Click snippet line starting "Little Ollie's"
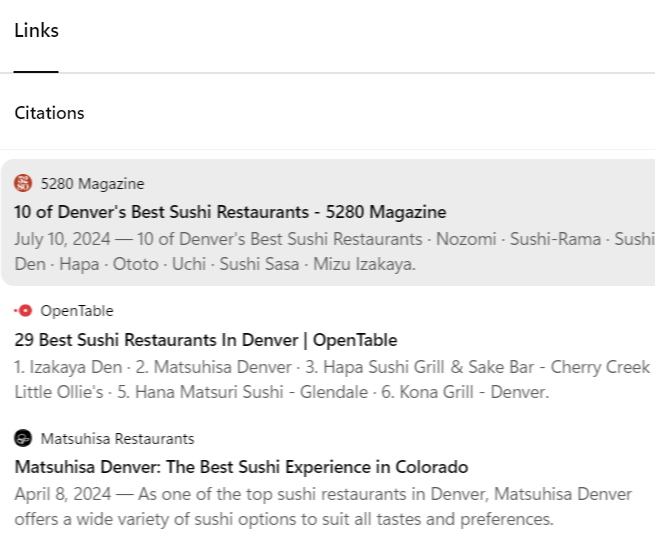The height and width of the screenshot is (550, 655). point(280,392)
